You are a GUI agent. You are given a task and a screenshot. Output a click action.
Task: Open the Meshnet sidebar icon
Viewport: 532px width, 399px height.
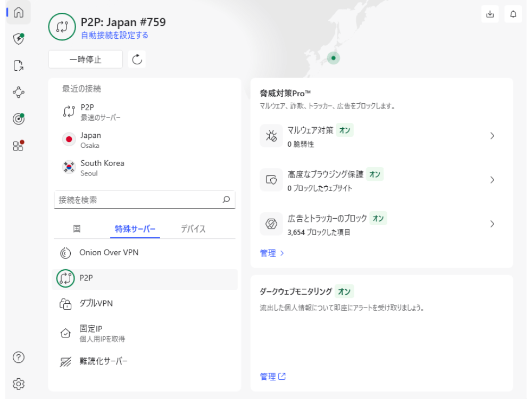click(x=19, y=92)
